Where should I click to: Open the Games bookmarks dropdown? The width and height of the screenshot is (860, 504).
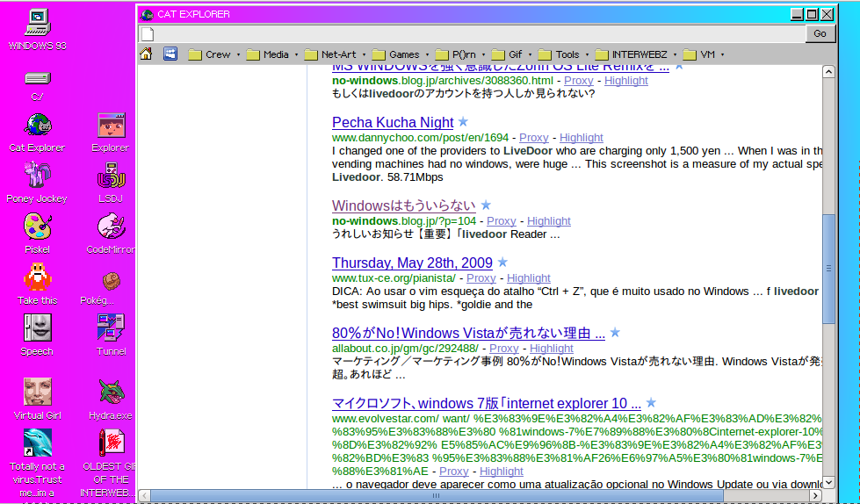(401, 54)
